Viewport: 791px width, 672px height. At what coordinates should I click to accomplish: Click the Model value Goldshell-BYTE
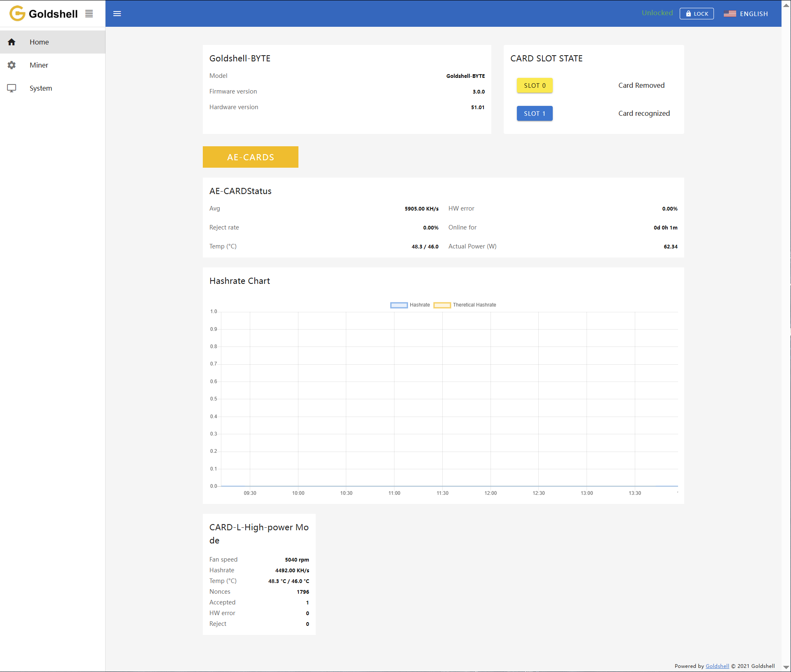click(465, 76)
